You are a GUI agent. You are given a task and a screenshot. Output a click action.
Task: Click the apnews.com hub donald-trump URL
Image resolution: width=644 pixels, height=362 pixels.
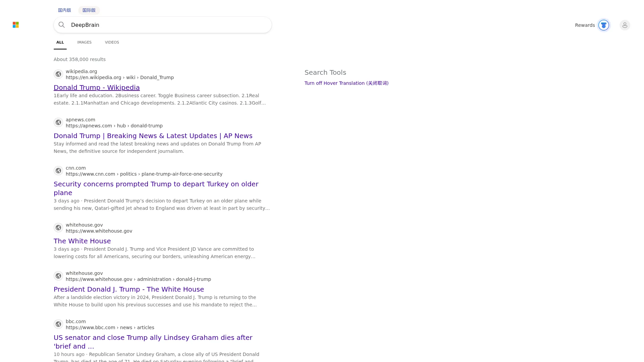pos(114,126)
